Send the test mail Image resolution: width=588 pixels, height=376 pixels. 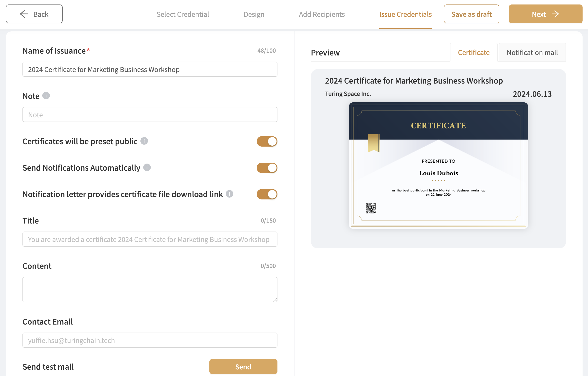point(243,367)
